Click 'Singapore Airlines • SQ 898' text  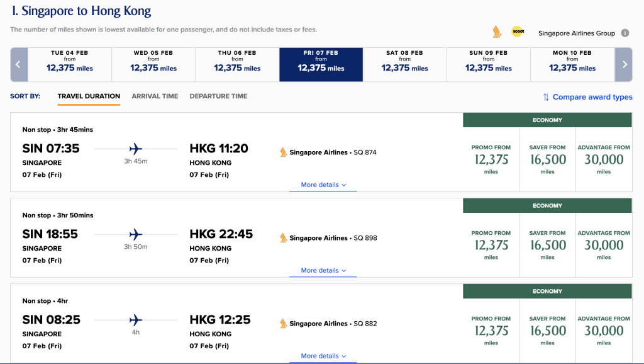pyautogui.click(x=333, y=237)
